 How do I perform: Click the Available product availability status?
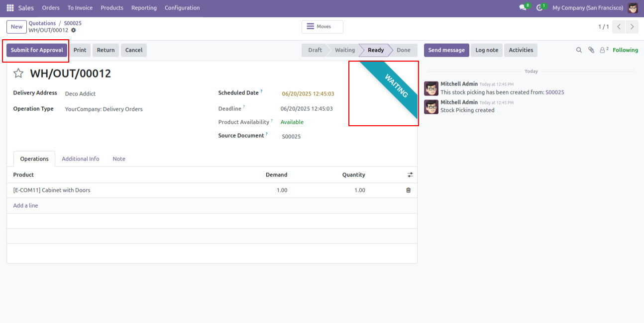[292, 122]
